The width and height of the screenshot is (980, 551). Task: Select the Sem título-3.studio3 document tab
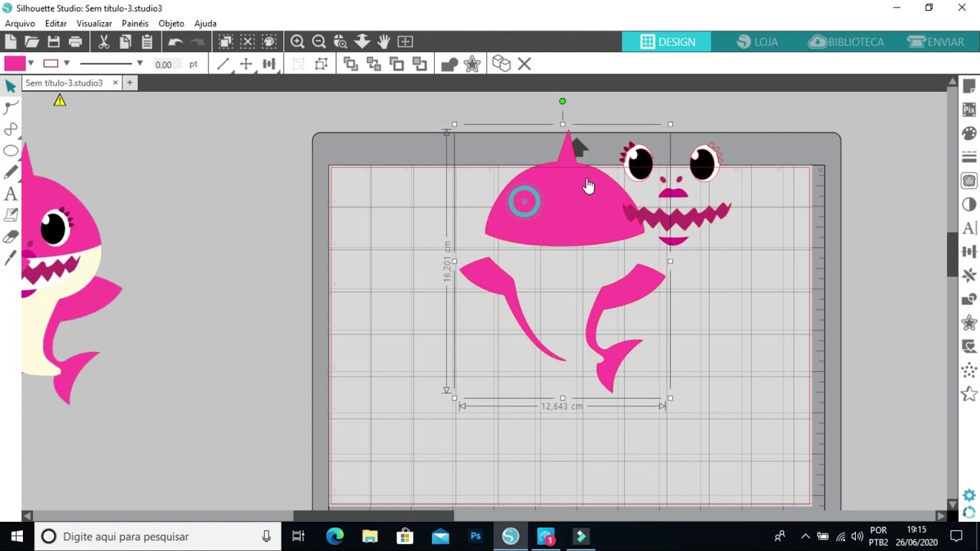pyautogui.click(x=64, y=83)
